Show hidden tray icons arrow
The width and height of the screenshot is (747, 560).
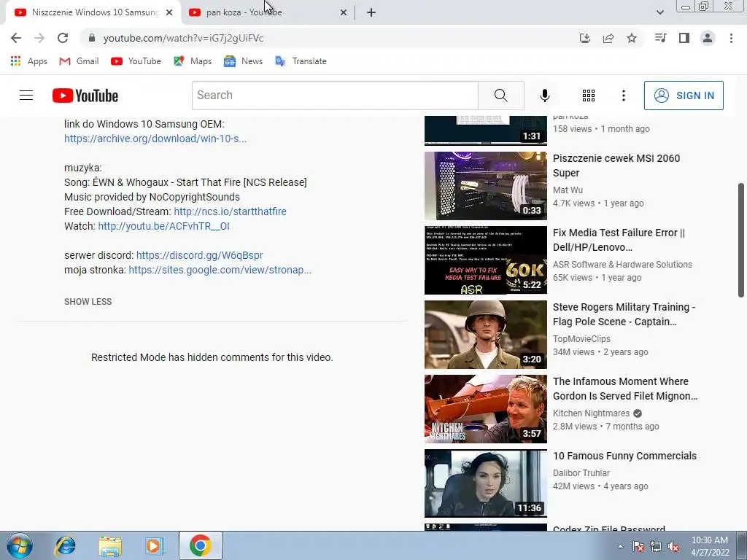[620, 546]
